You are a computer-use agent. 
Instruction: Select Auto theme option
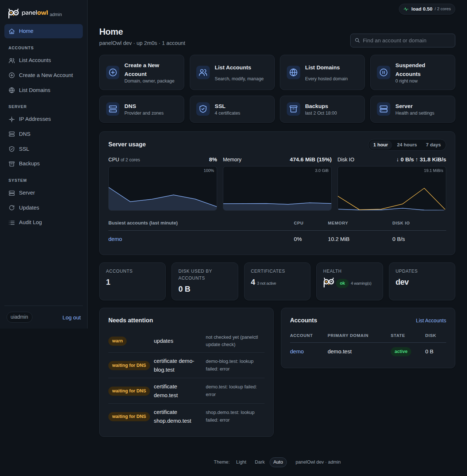(x=278, y=462)
